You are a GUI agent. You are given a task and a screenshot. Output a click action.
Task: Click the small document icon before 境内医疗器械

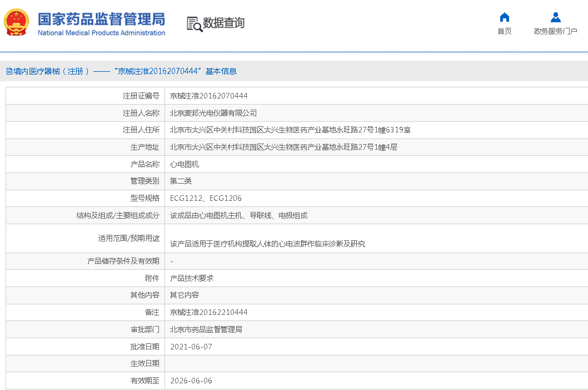pos(9,71)
